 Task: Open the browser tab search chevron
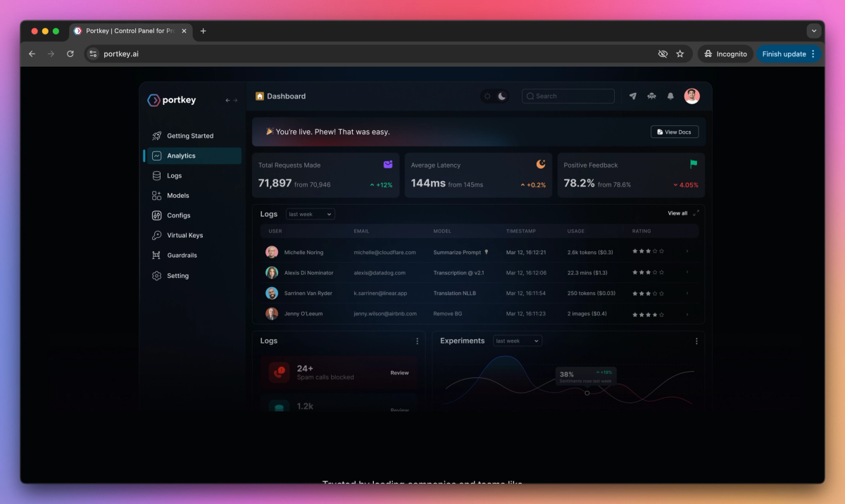(x=814, y=31)
